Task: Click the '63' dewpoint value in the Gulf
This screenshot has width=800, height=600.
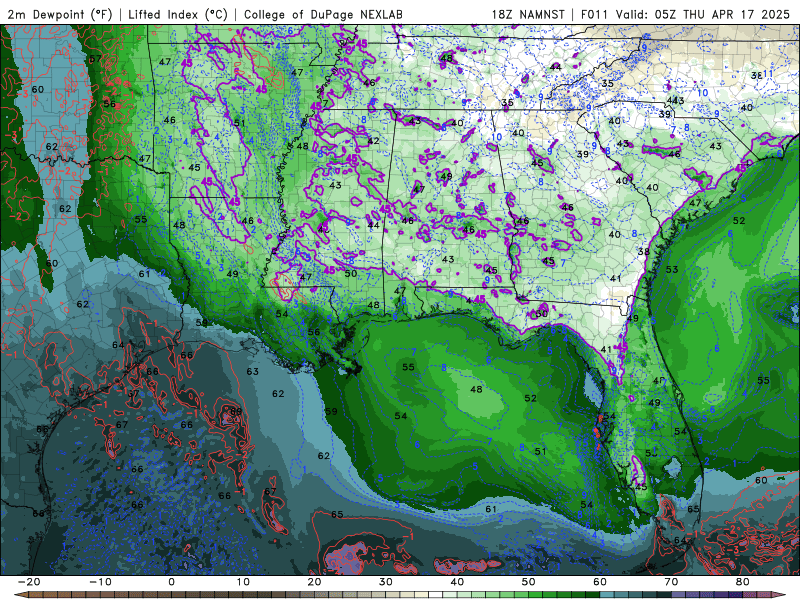Action: pos(253,371)
